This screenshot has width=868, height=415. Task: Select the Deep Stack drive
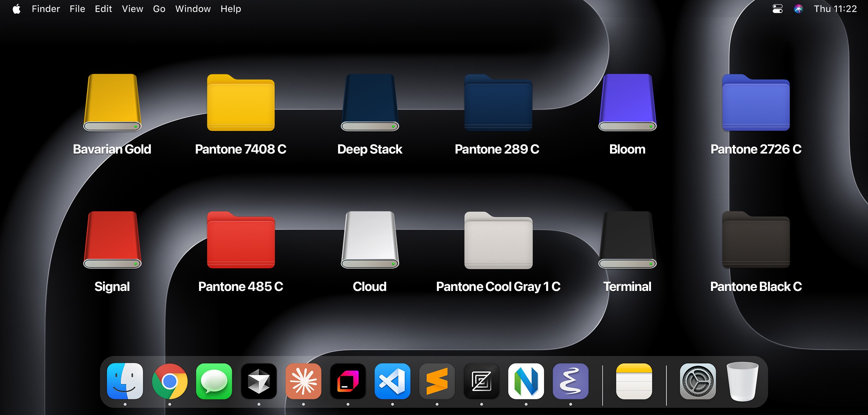tap(370, 102)
